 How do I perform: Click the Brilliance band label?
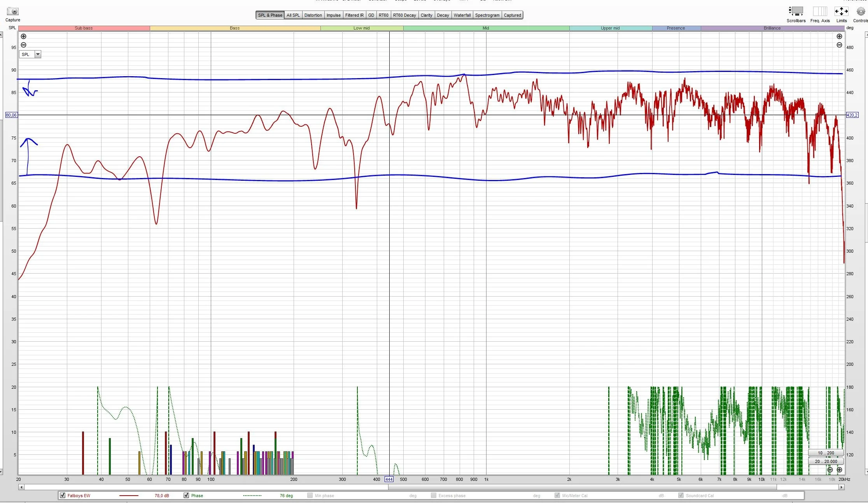tap(772, 28)
